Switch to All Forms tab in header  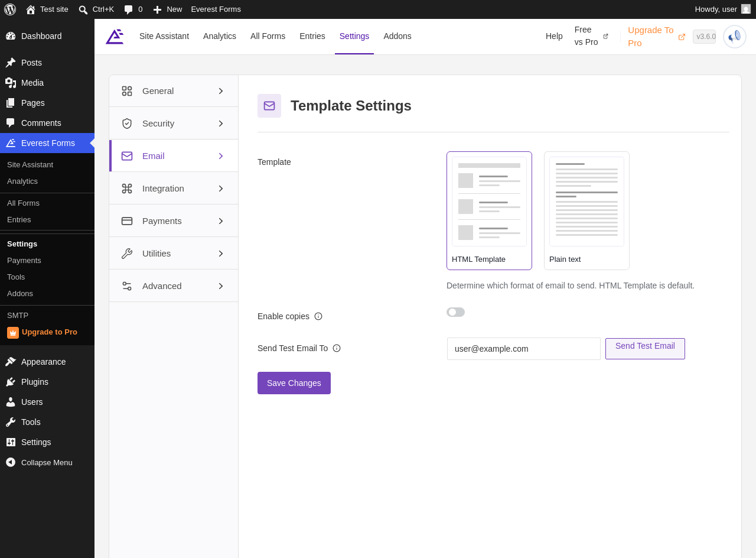click(x=268, y=36)
